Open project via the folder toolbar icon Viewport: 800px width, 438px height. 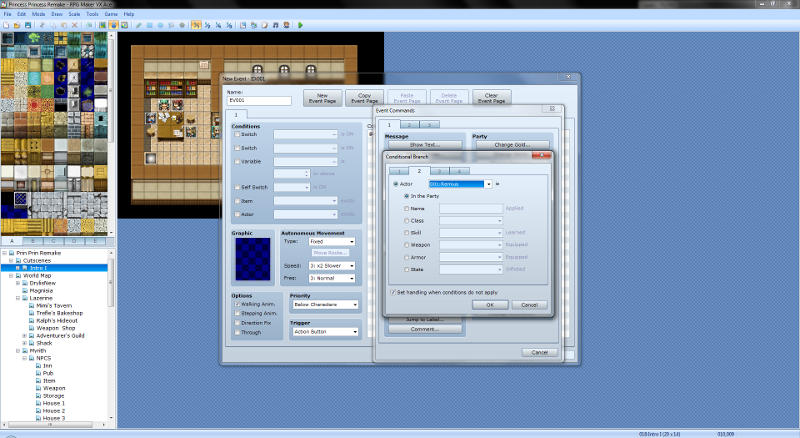click(x=14, y=24)
